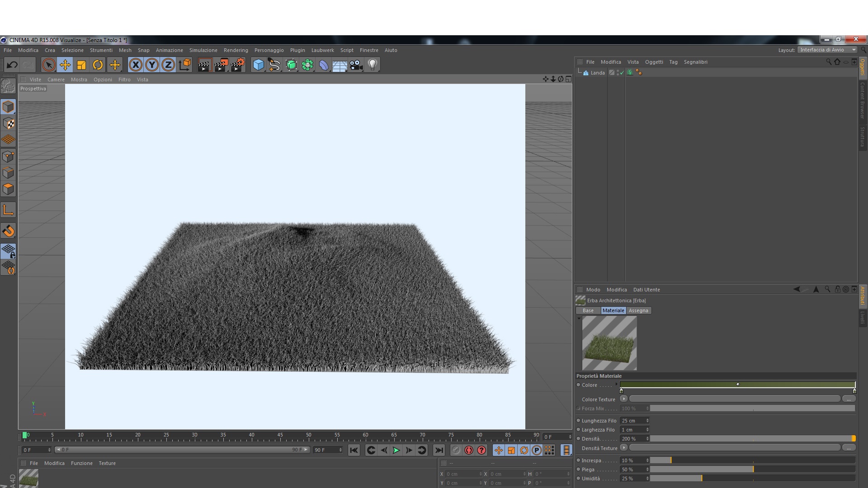
Task: Adjust the Piega slider
Action: pos(752,469)
